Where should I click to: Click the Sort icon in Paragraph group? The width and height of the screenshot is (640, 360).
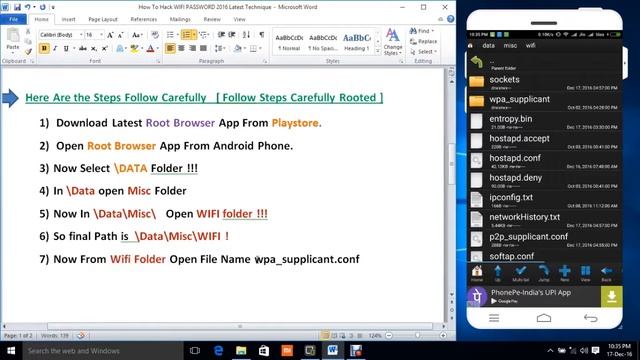(x=247, y=35)
